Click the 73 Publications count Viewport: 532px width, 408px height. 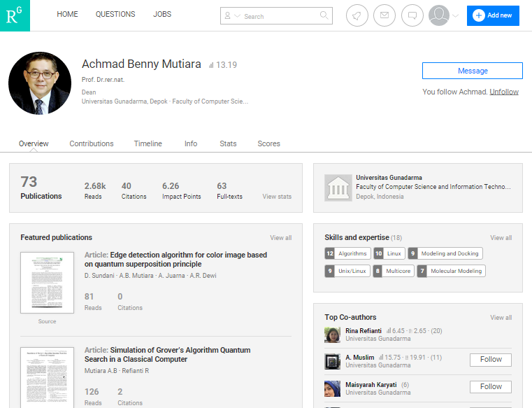pos(41,188)
